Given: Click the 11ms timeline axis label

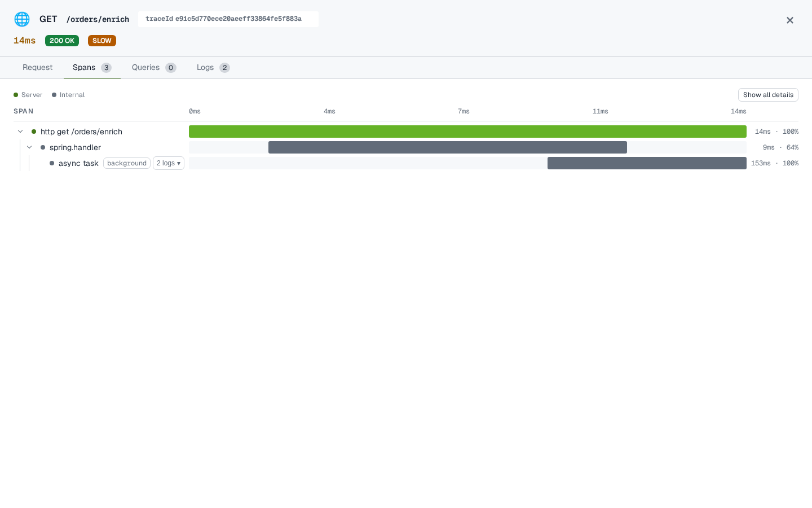Looking at the screenshot, I should pyautogui.click(x=601, y=111).
